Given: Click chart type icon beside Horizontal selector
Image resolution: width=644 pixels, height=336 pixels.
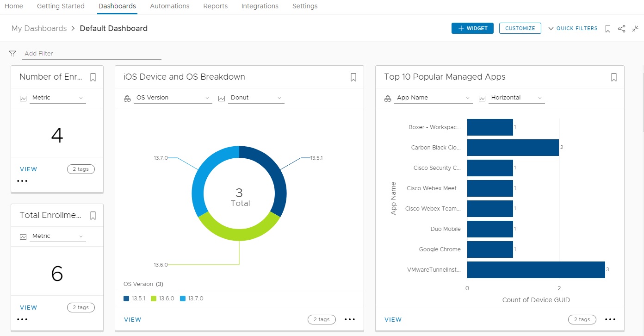Looking at the screenshot, I should point(482,98).
